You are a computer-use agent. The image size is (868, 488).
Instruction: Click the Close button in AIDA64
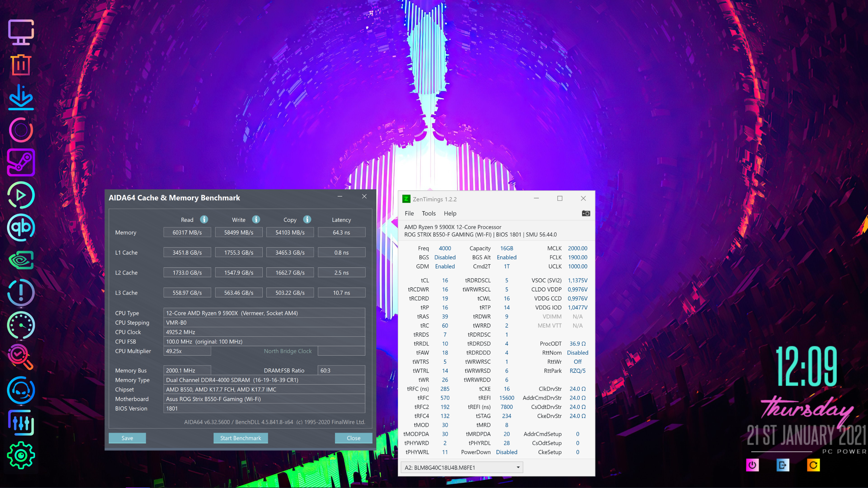point(354,438)
